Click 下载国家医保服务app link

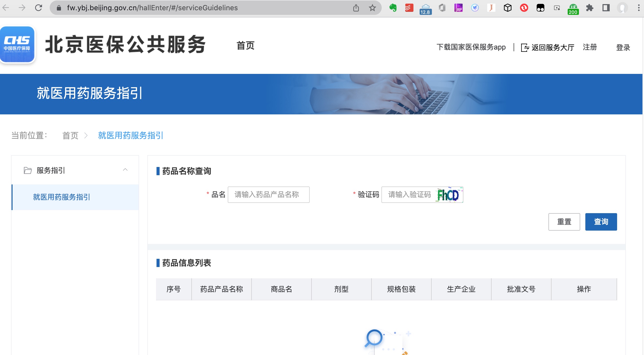pos(471,47)
